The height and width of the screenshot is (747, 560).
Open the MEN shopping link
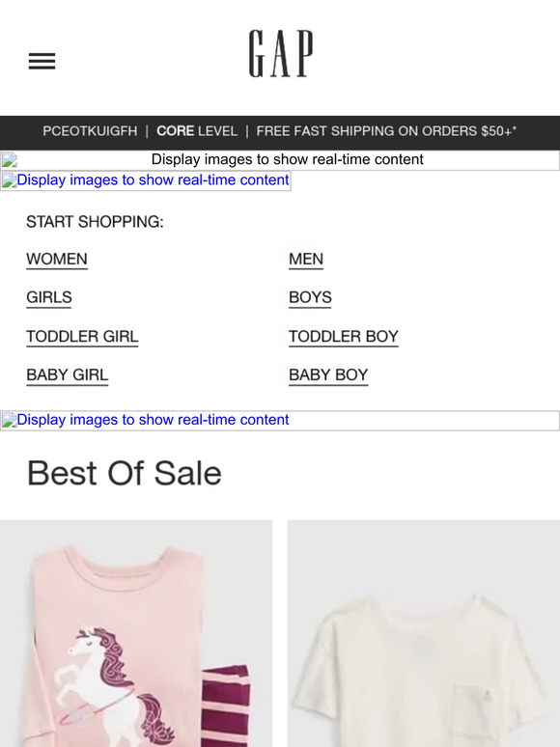(x=306, y=260)
